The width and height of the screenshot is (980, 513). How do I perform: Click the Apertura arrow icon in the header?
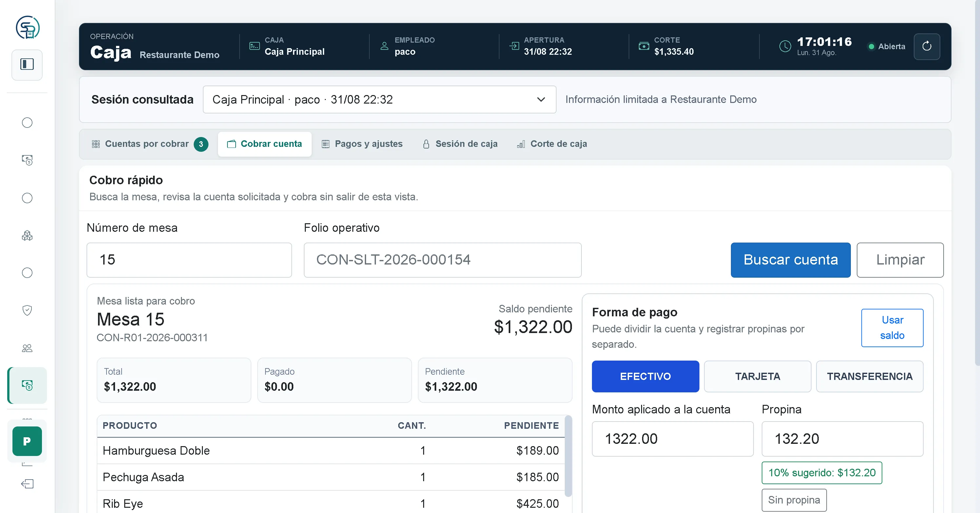tap(514, 46)
